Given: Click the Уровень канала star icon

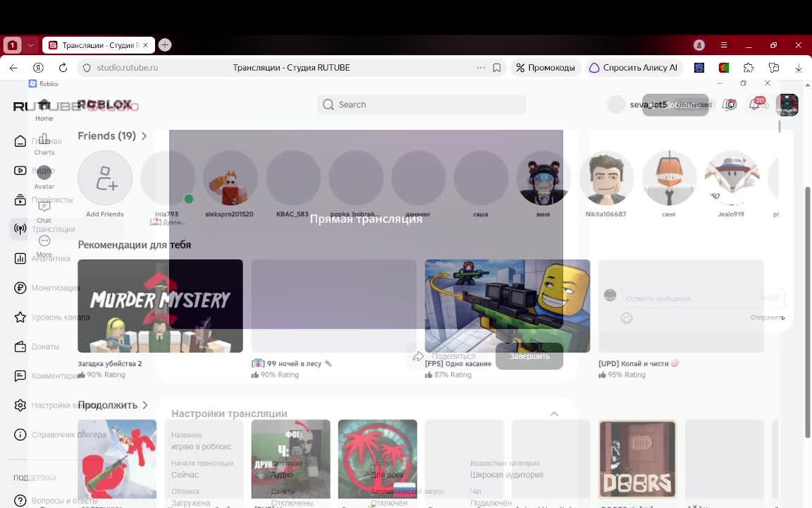Looking at the screenshot, I should (20, 317).
